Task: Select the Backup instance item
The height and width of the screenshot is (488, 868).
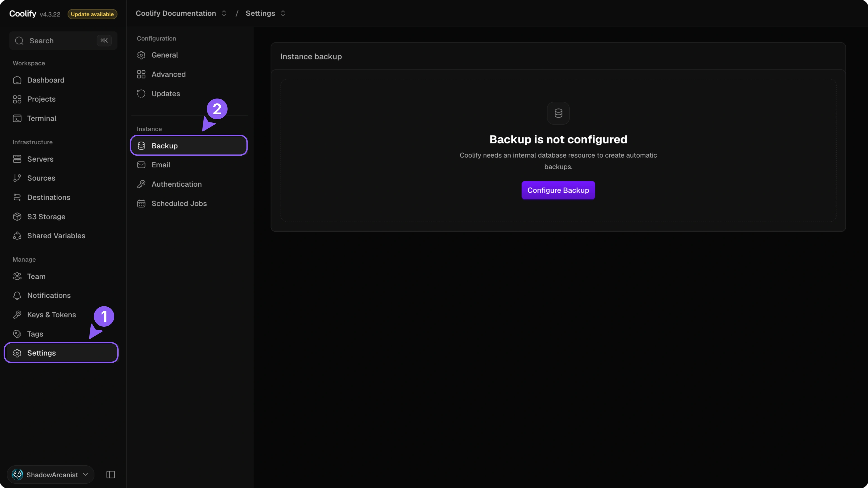Action: pos(189,145)
